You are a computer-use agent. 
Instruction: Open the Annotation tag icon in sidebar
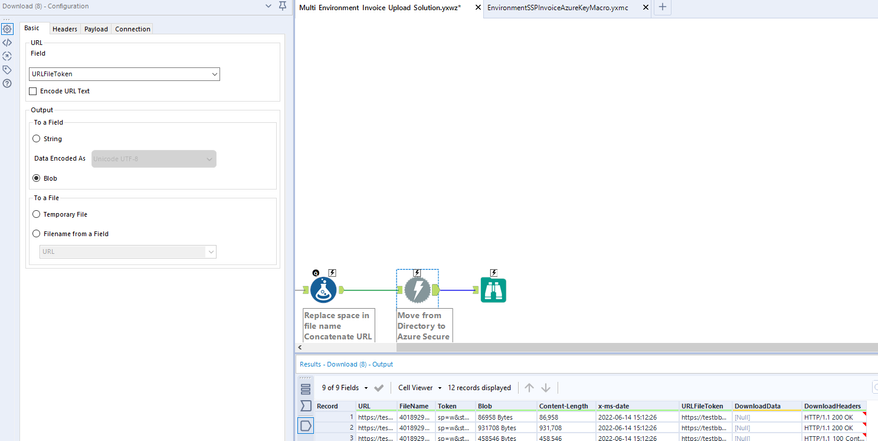[7, 69]
